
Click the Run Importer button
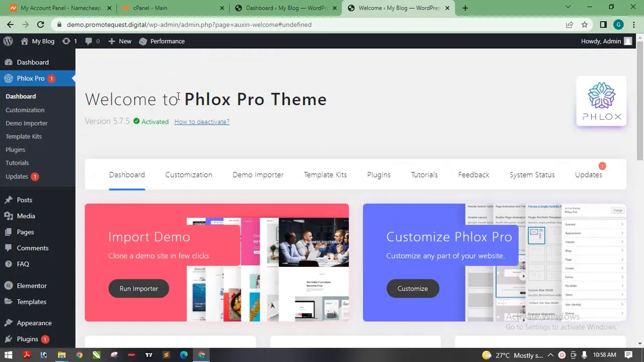139,289
